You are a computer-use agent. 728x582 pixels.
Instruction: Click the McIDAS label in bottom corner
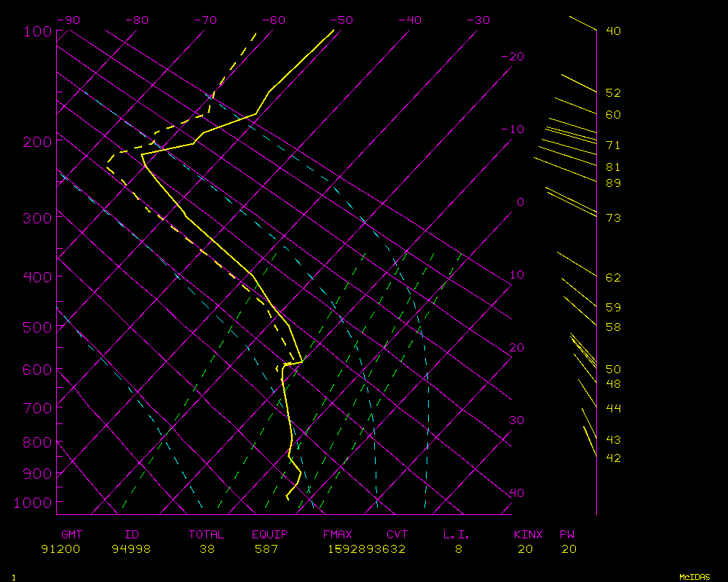click(694, 577)
